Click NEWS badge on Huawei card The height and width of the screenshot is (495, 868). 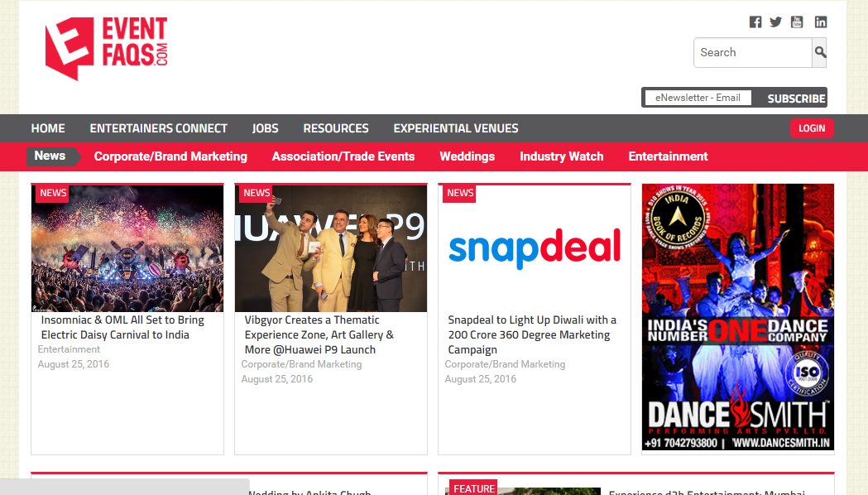tap(256, 193)
